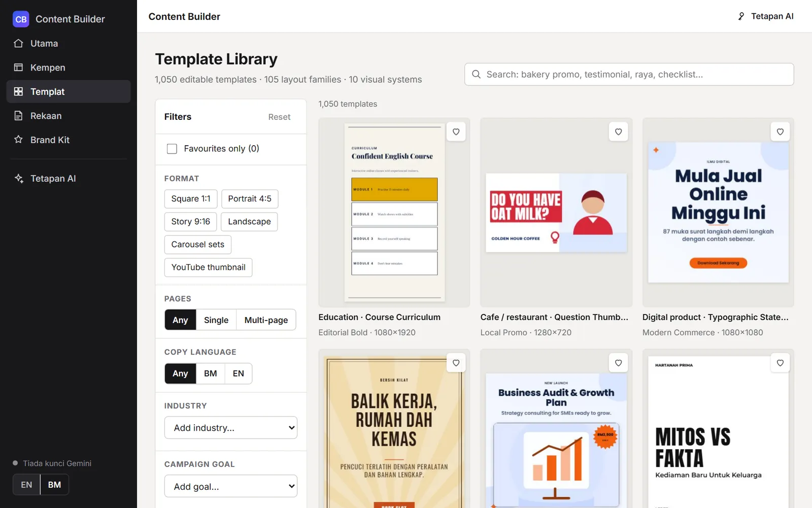Select BM copy language filter
This screenshot has width=812, height=508.
(210, 373)
